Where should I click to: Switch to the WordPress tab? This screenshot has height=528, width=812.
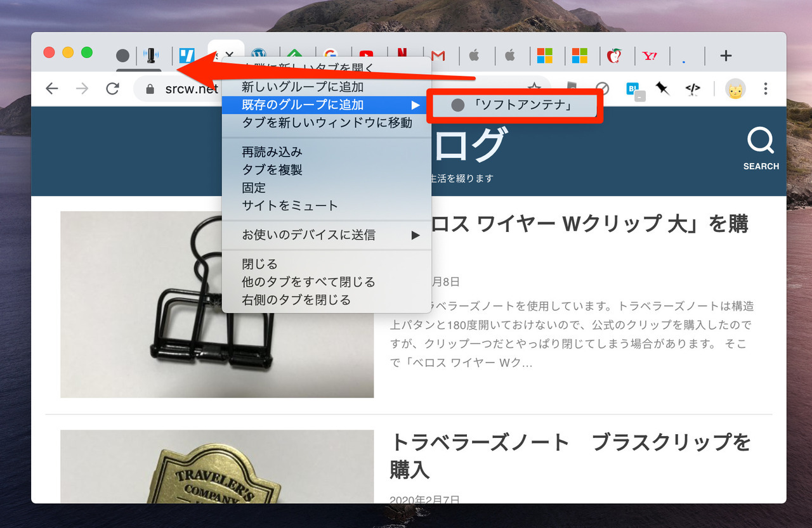258,56
